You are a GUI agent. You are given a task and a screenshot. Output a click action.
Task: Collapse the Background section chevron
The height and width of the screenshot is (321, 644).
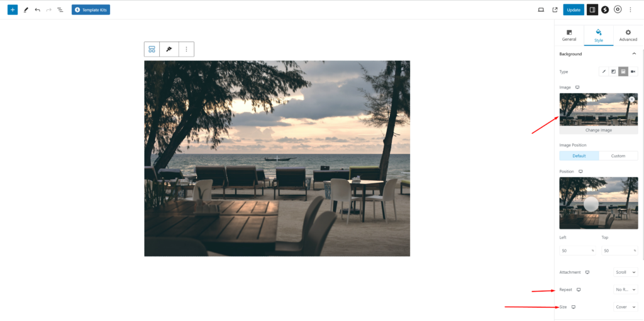click(634, 54)
